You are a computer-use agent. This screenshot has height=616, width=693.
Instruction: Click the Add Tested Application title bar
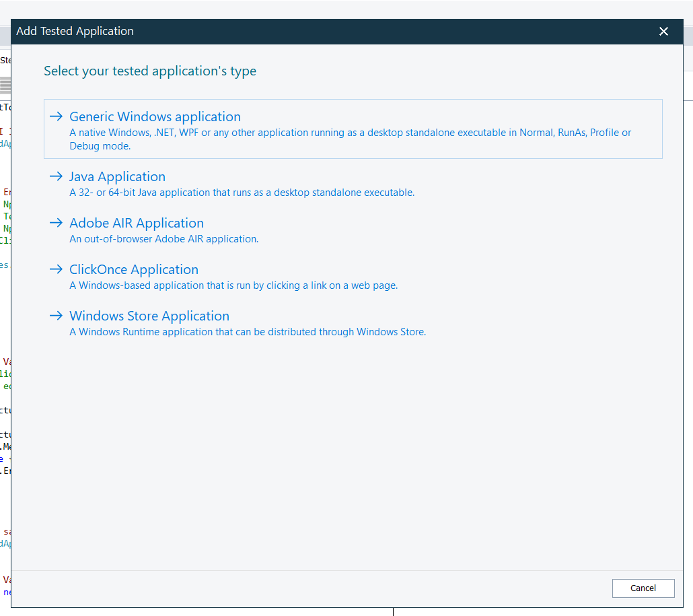pos(75,31)
